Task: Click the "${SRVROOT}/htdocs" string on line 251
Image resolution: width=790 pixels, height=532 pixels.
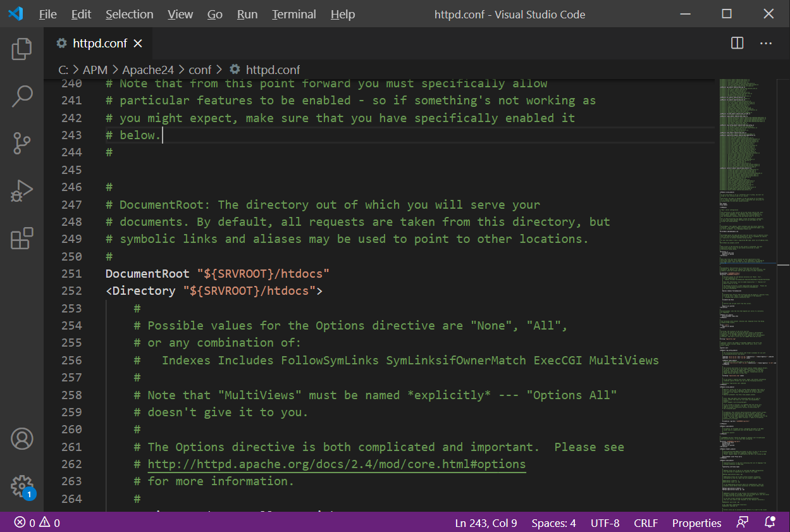Action: (x=263, y=273)
